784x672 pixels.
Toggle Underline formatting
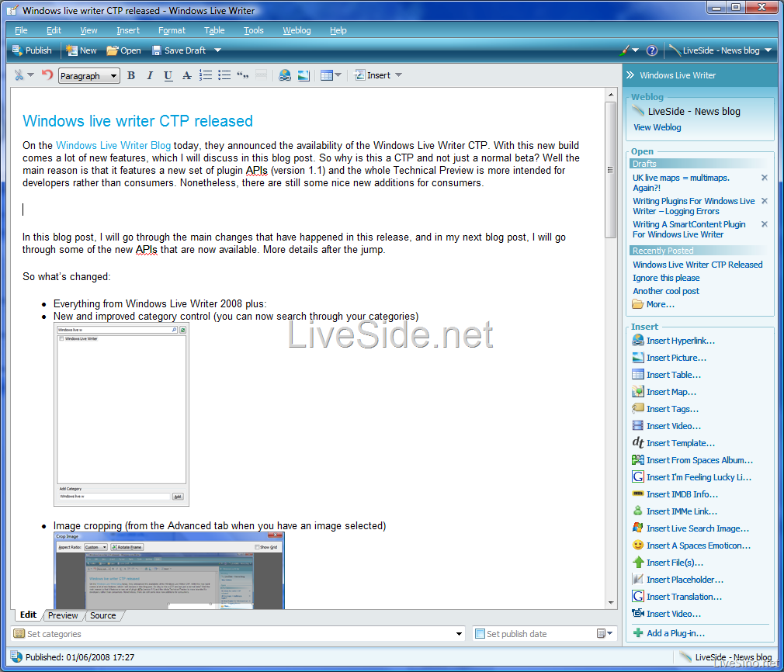click(168, 75)
